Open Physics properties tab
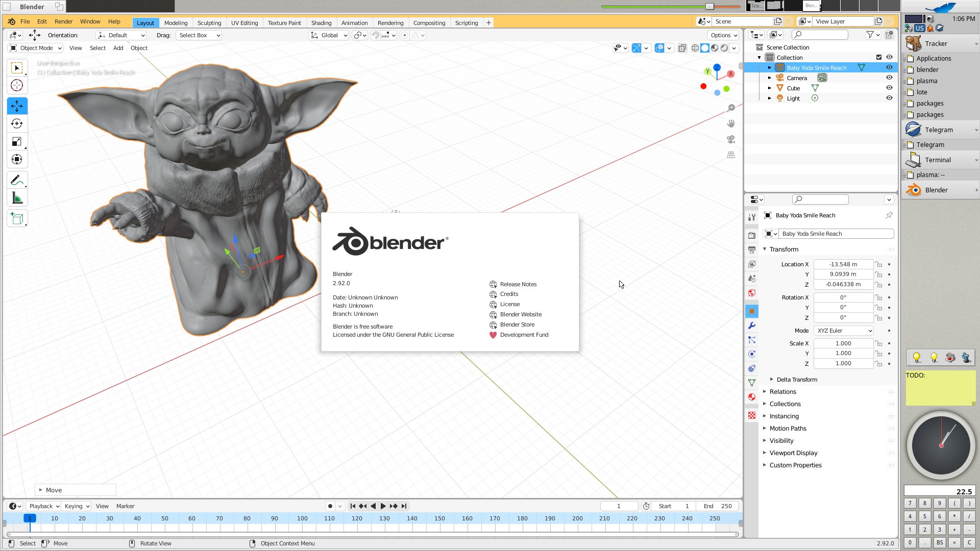 (x=752, y=354)
